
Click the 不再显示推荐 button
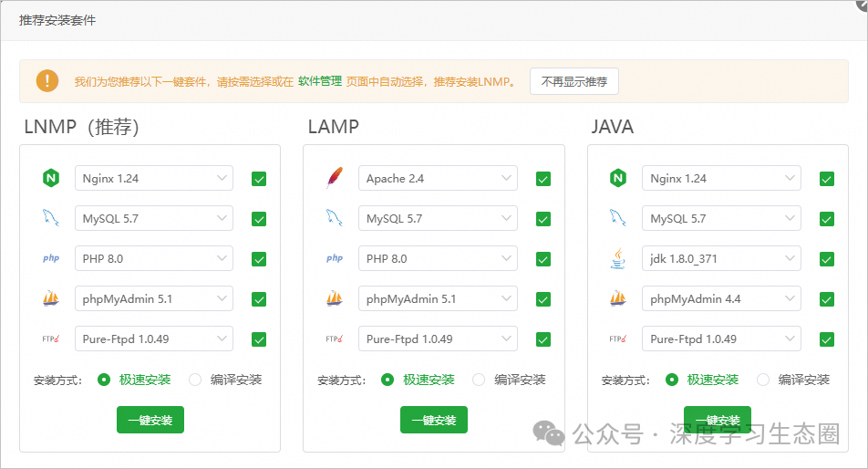[x=574, y=81]
